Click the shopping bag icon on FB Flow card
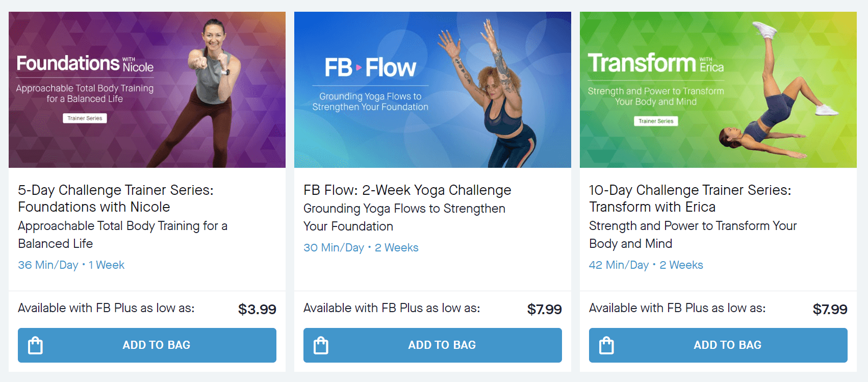Image resolution: width=868 pixels, height=382 pixels. pos(321,345)
